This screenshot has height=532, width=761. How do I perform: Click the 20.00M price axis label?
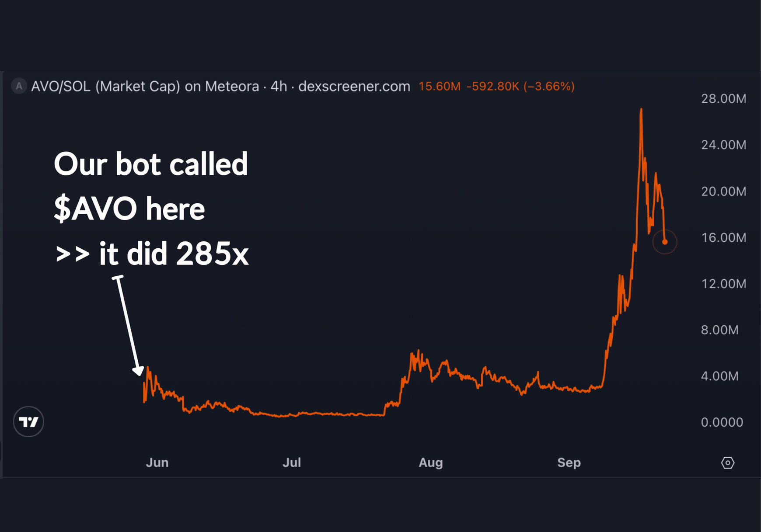point(724,191)
